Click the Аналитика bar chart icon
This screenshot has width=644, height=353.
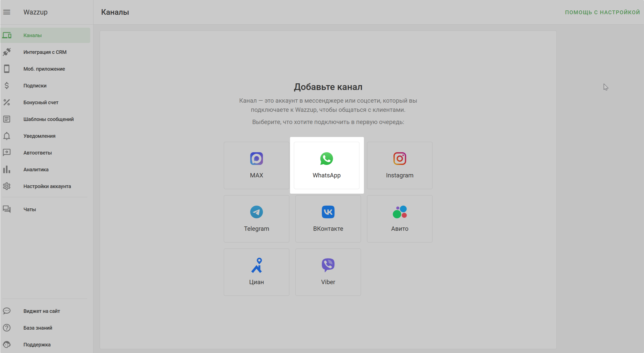[x=7, y=170]
